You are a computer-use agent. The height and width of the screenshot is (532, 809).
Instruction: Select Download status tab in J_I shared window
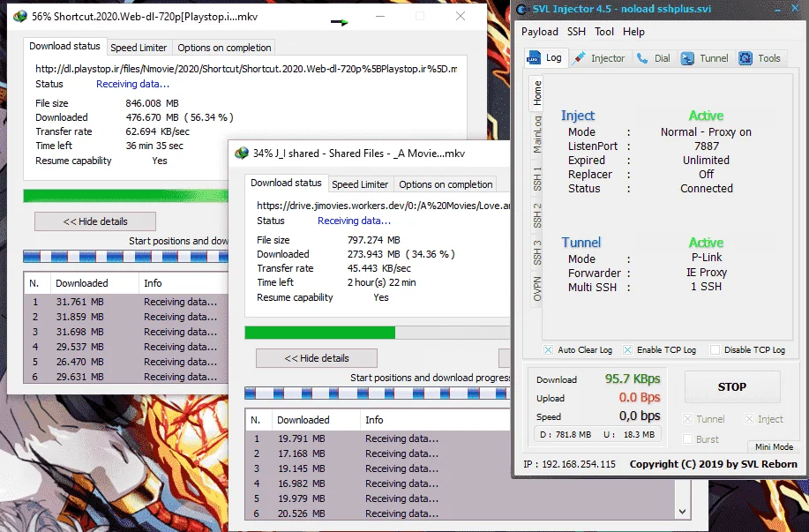click(286, 183)
